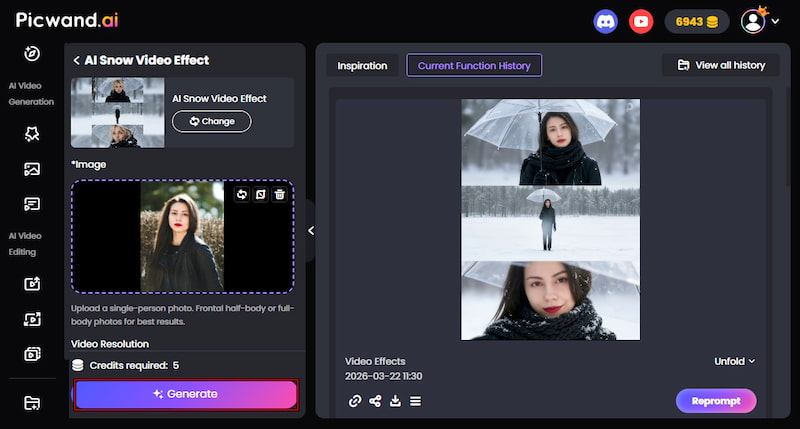Click the Video Resolution heading

(x=110, y=344)
